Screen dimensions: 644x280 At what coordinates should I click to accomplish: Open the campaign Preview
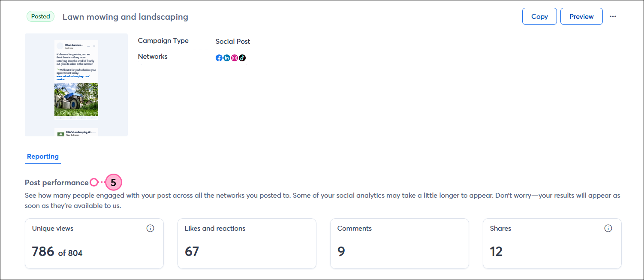pyautogui.click(x=581, y=16)
